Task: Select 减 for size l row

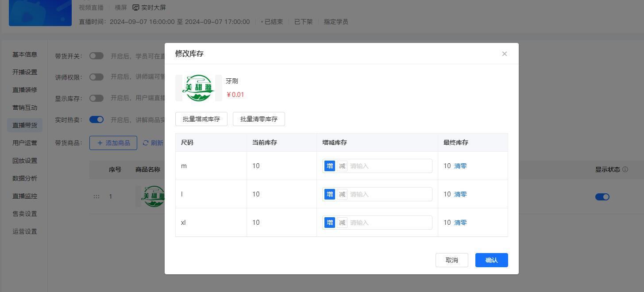Action: pos(342,194)
